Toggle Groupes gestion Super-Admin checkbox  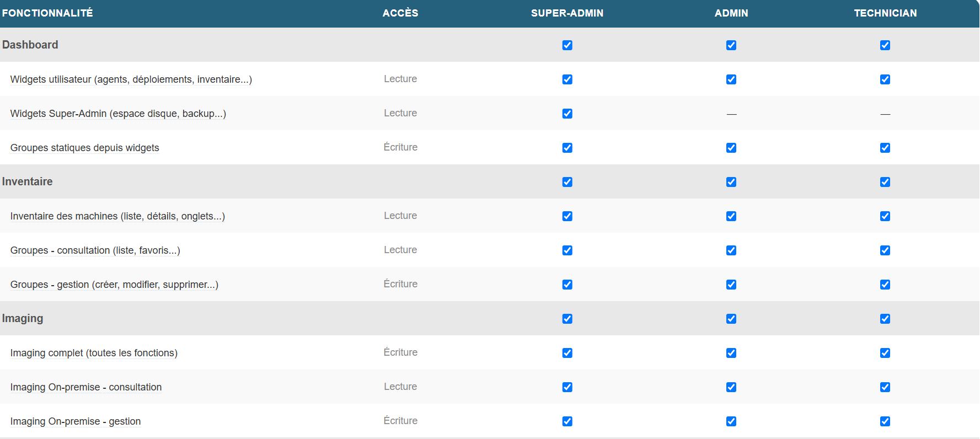coord(567,285)
